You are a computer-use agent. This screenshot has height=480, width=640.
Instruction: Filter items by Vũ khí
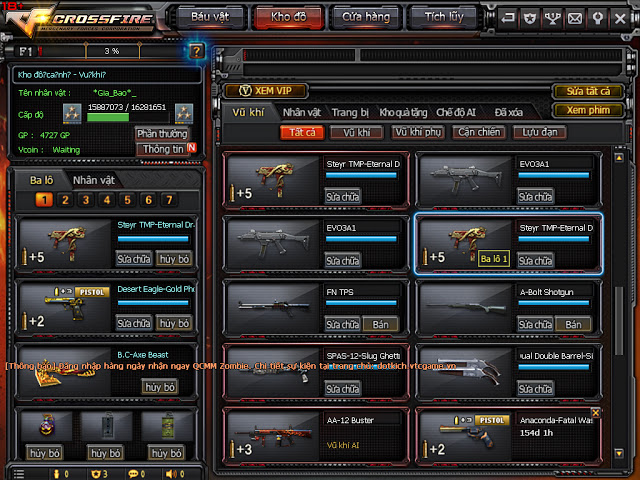point(356,132)
